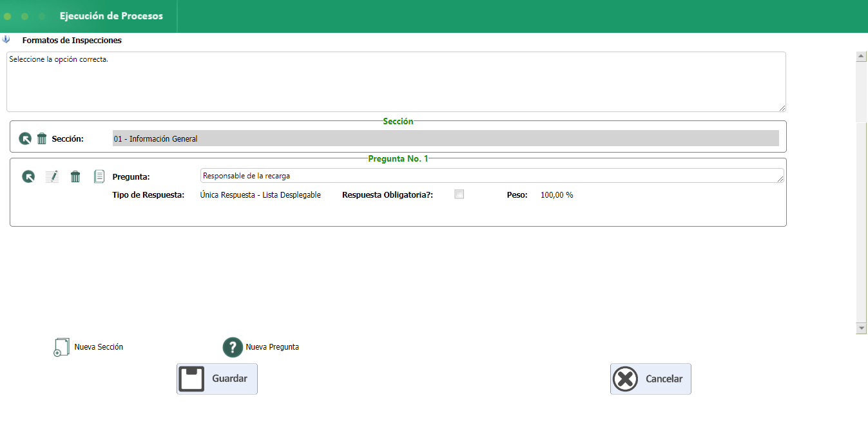Click the Pregunta text field
The image size is (868, 425).
(x=492, y=176)
